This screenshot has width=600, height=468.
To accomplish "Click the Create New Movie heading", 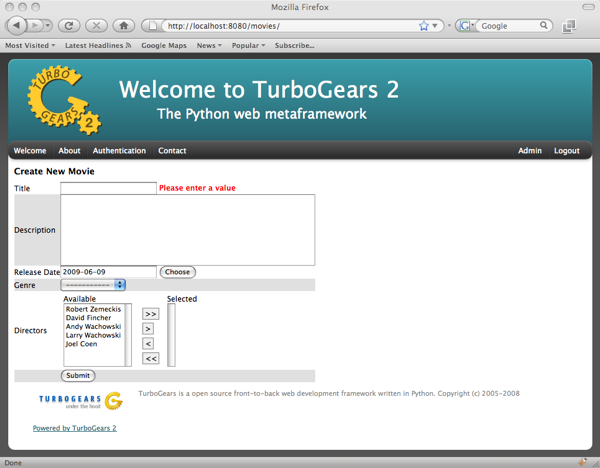I will pyautogui.click(x=54, y=171).
